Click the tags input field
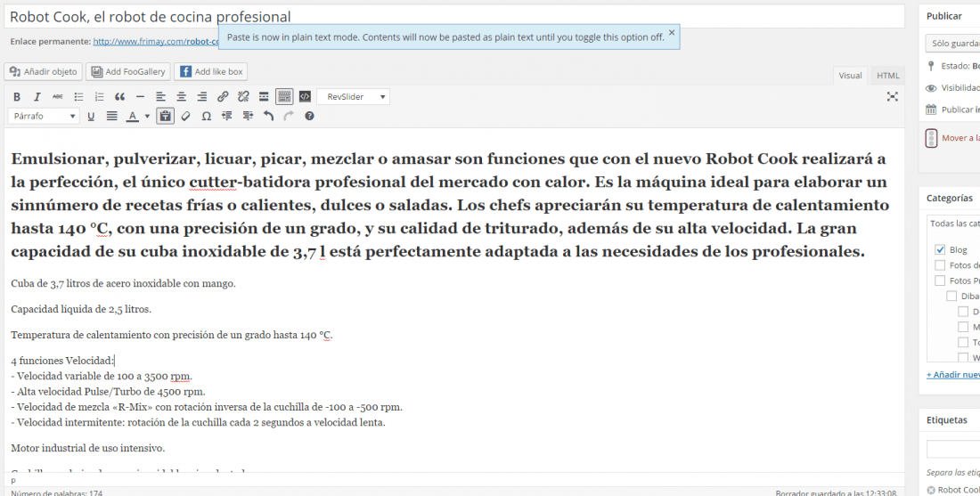Screen dimensions: 980x496 (x=953, y=449)
